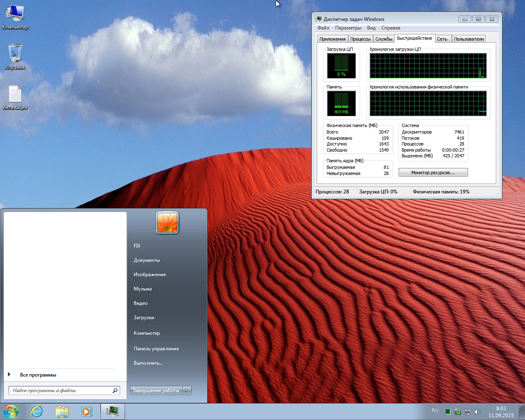Image resolution: width=525 pixels, height=420 pixels.
Task: Open Windows Explorer folder icon on taskbar
Action: pos(62,411)
